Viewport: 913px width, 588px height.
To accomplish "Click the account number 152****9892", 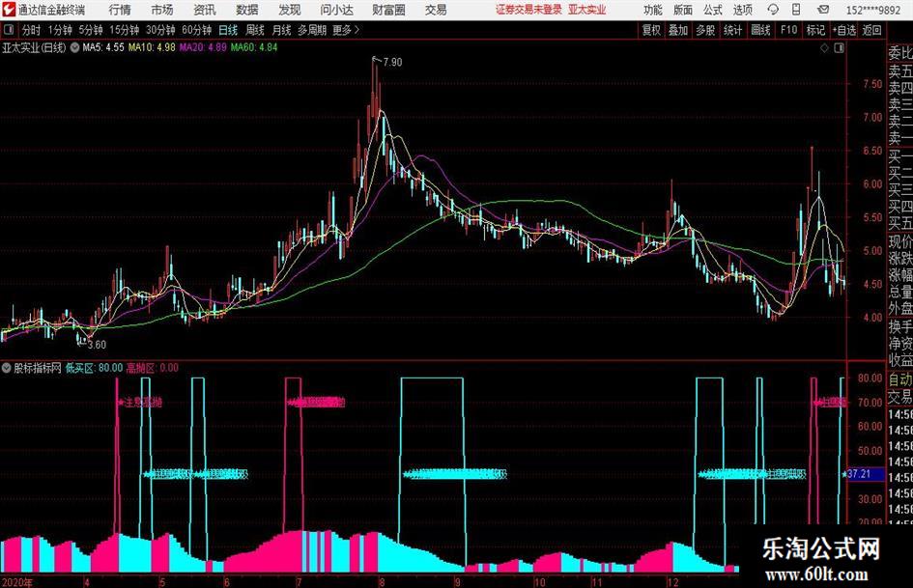I will coord(873,10).
